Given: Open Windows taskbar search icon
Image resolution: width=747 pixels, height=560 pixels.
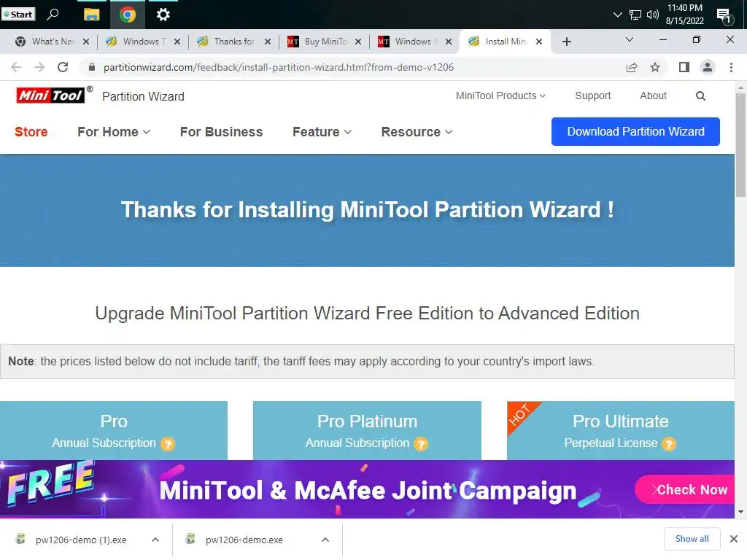Looking at the screenshot, I should pyautogui.click(x=53, y=15).
